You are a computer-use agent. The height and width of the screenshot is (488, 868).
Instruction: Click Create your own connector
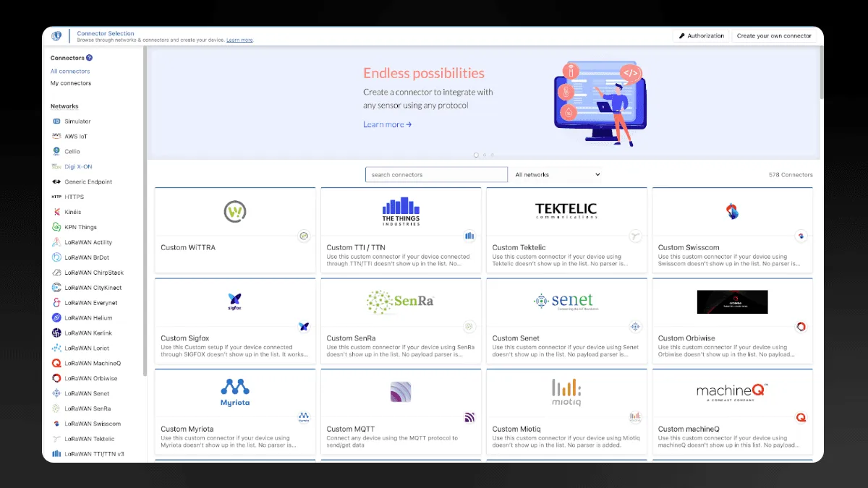pos(775,35)
